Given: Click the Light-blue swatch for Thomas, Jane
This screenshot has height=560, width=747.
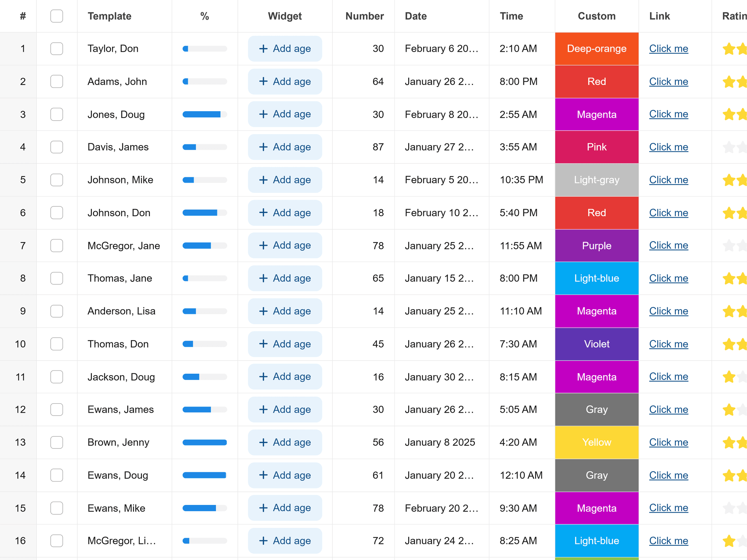Looking at the screenshot, I should pyautogui.click(x=597, y=278).
